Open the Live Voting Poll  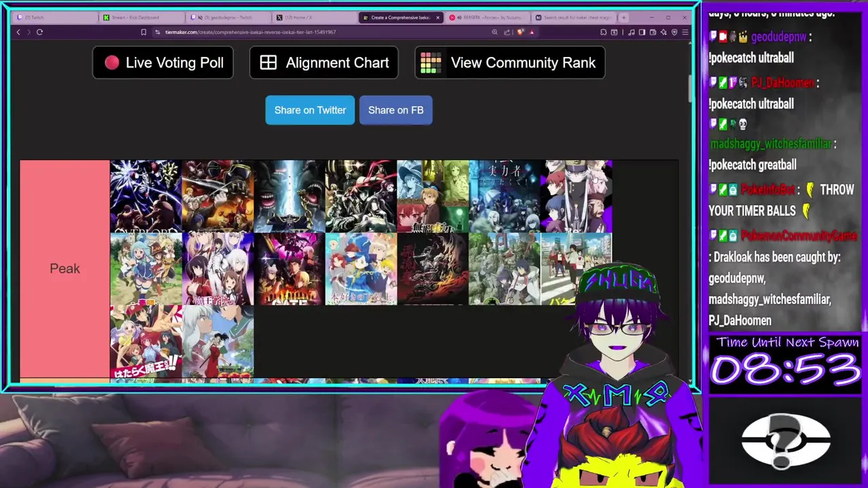click(163, 62)
